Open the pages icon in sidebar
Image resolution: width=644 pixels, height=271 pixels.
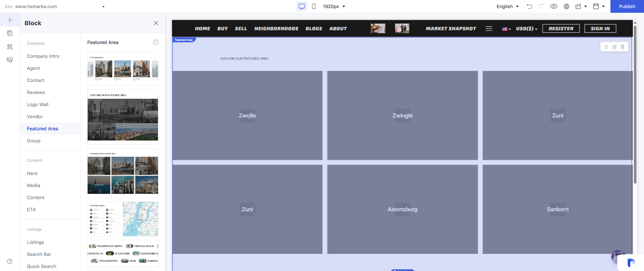pos(10,33)
